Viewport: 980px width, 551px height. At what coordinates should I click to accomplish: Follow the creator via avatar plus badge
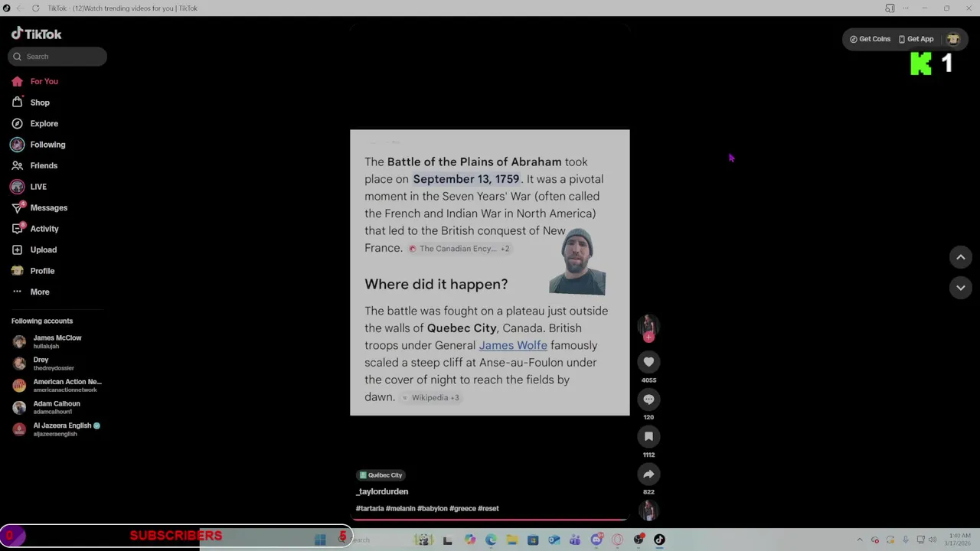648,337
